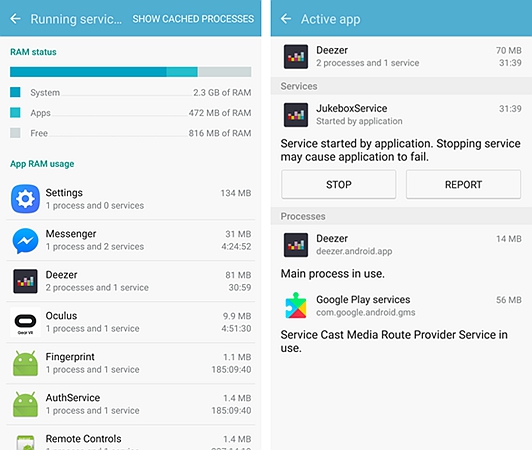Tap 'Main process in use.' description
The height and width of the screenshot is (450, 532).
[x=332, y=274]
